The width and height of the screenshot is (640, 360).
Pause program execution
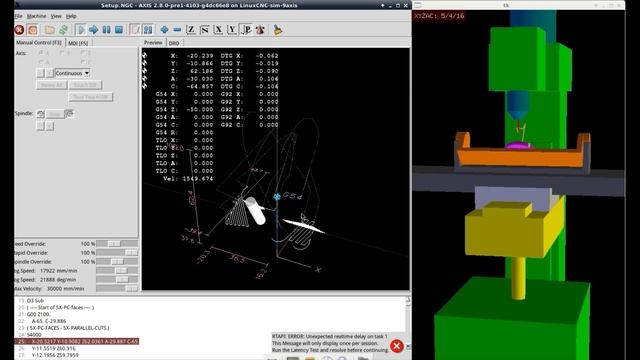pyautogui.click(x=106, y=30)
